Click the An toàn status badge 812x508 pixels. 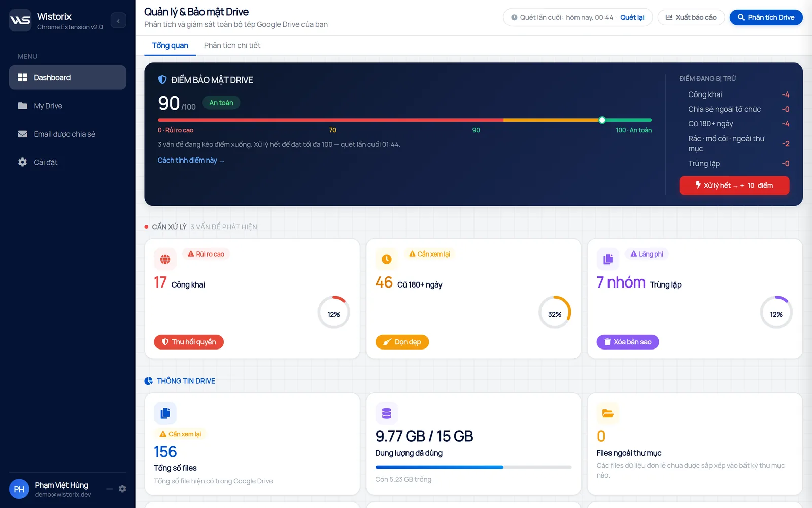(x=221, y=103)
